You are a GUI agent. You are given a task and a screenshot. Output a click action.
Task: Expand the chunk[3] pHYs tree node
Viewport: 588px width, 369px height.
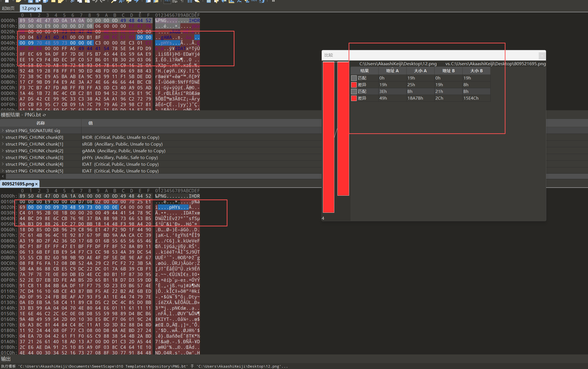coord(3,157)
